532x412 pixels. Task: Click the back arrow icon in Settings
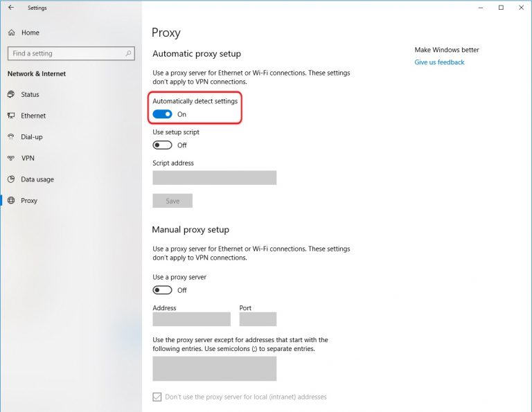point(11,8)
